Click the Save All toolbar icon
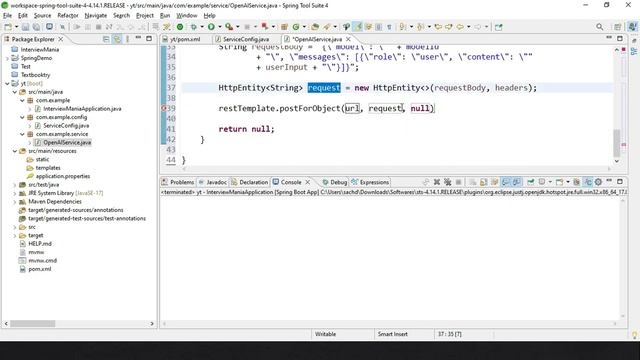The width and height of the screenshot is (640, 360). pyautogui.click(x=36, y=27)
